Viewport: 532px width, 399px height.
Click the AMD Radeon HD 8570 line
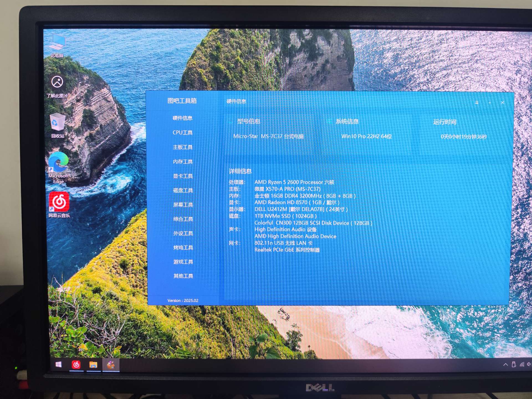(x=297, y=203)
